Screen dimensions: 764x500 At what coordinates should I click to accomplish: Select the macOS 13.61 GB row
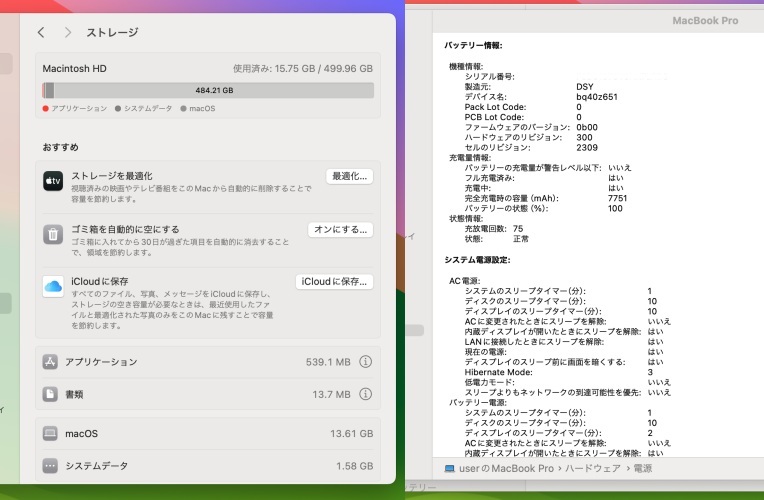click(x=208, y=433)
